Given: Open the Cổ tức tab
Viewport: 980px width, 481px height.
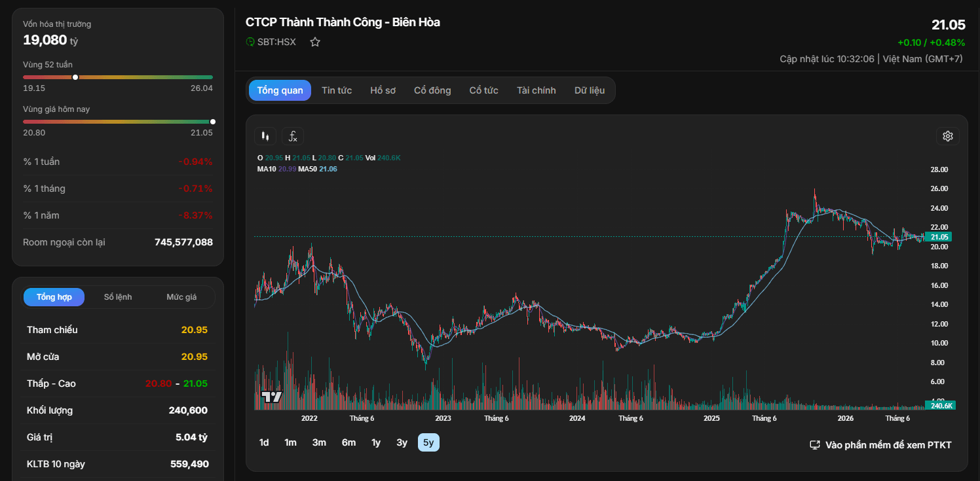Looking at the screenshot, I should tap(483, 90).
